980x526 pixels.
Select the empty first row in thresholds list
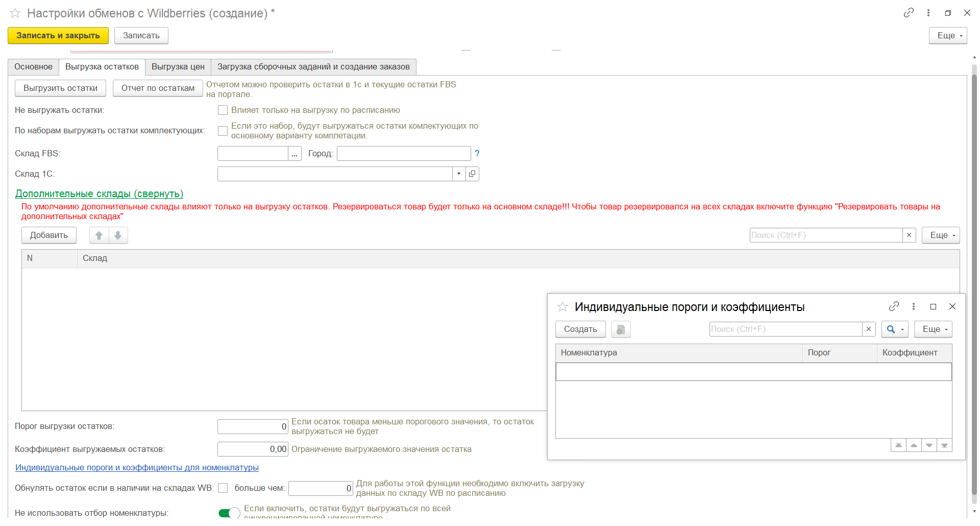pos(754,371)
